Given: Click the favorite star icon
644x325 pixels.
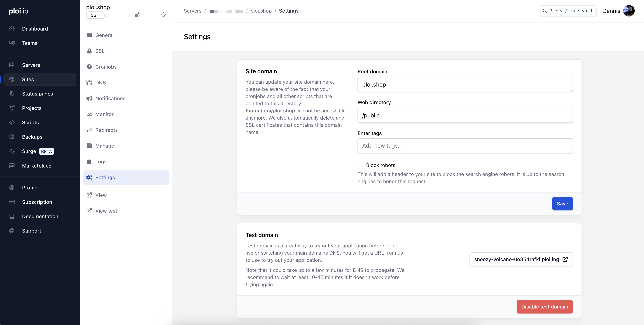Looking at the screenshot, I should tap(163, 15).
